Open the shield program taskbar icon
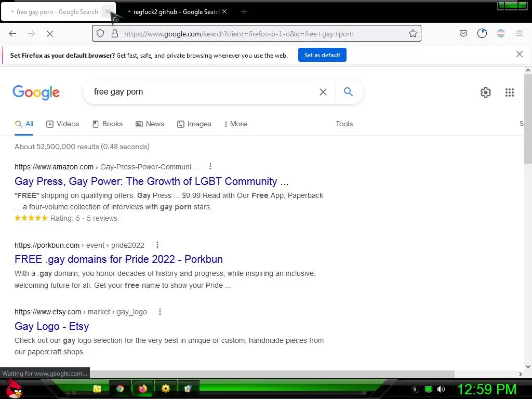The width and height of the screenshot is (532, 399). coord(188,389)
